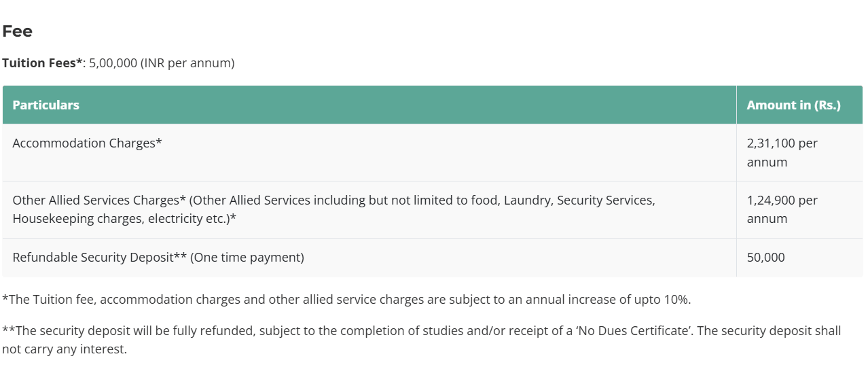Screen dimensions: 868x367
Task: Click the word "food" in allied services description
Action: coord(484,200)
